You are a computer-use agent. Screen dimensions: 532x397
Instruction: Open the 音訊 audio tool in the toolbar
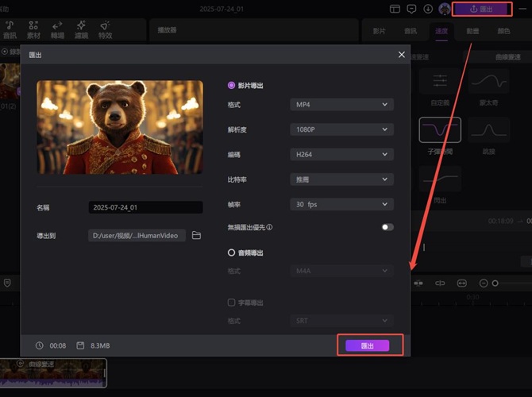10,30
